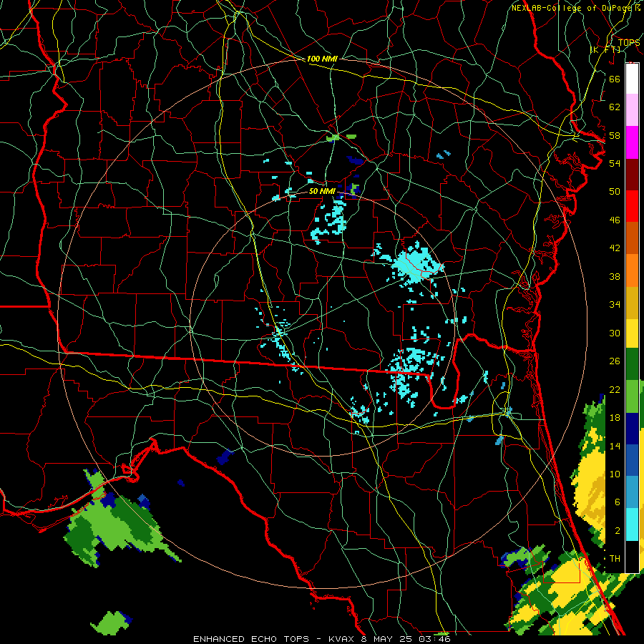644x644 pixels.
Task: Click the light orange legend swatch
Action: pyautogui.click(x=632, y=270)
